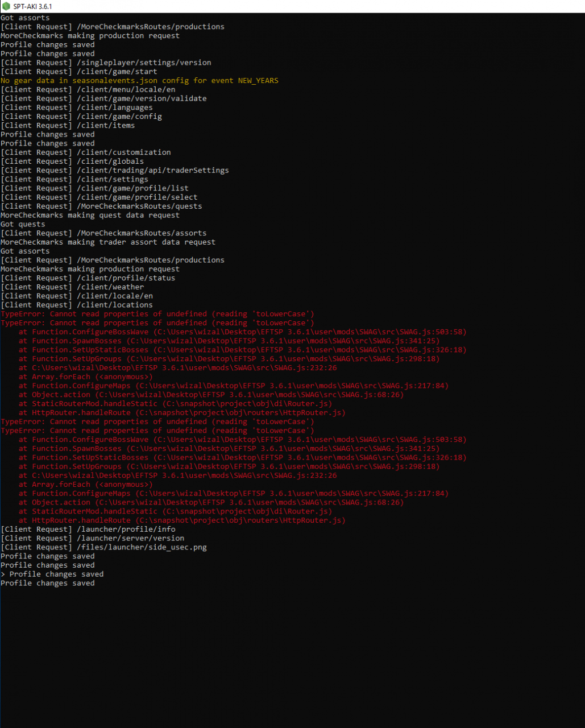Click the /MoreCheckmarksRoutes/quests request line

click(x=101, y=206)
